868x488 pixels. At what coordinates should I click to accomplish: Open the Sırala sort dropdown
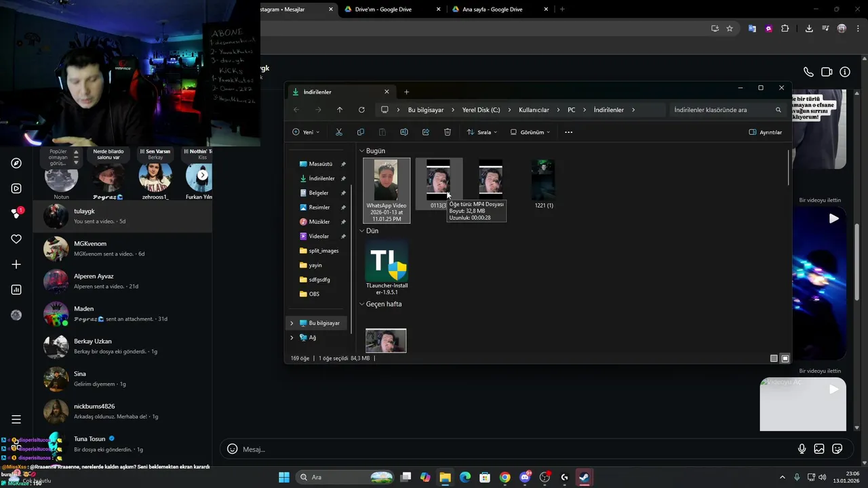482,132
